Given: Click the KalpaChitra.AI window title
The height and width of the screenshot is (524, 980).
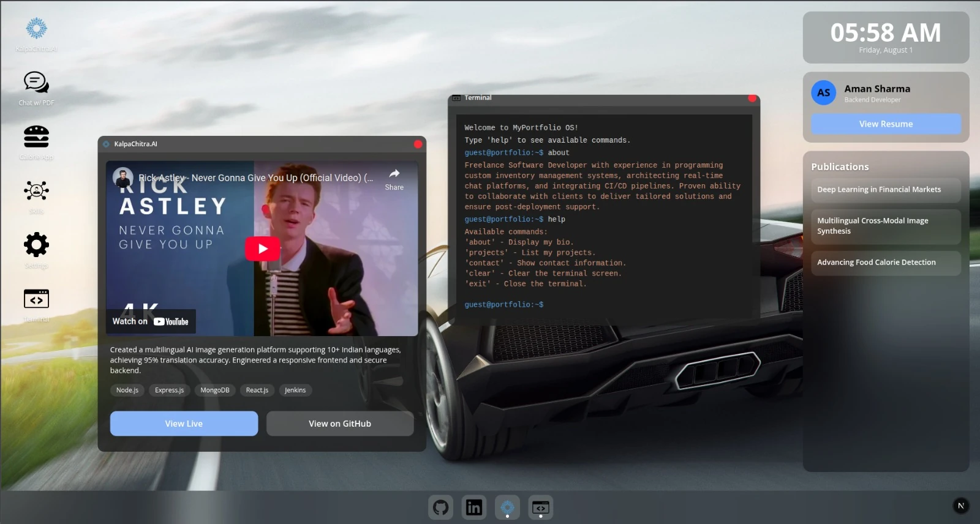Looking at the screenshot, I should pyautogui.click(x=135, y=144).
